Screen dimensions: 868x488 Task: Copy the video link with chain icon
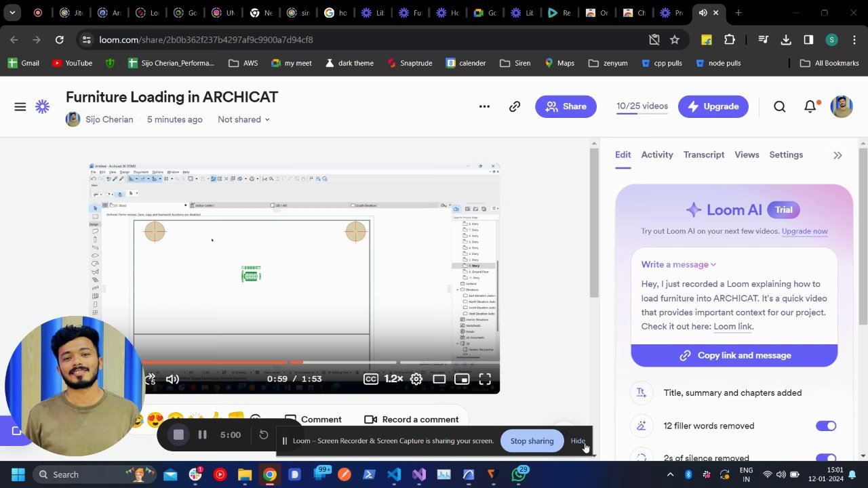515,106
